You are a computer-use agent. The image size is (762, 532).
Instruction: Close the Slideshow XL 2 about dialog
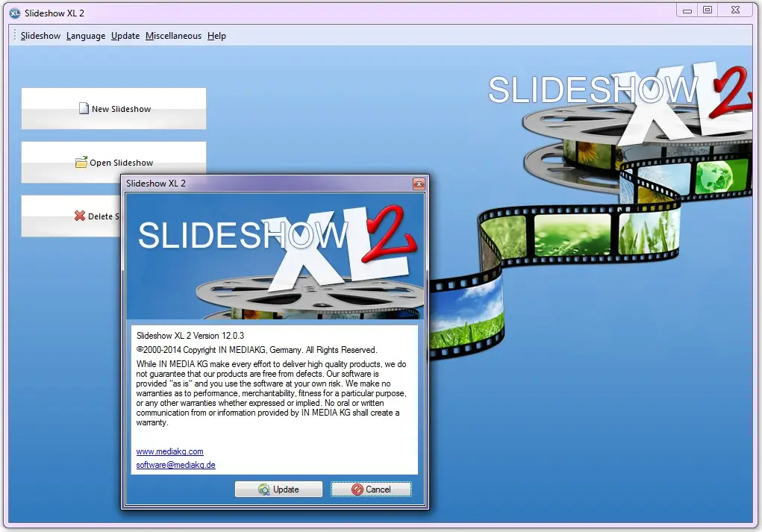[x=419, y=184]
